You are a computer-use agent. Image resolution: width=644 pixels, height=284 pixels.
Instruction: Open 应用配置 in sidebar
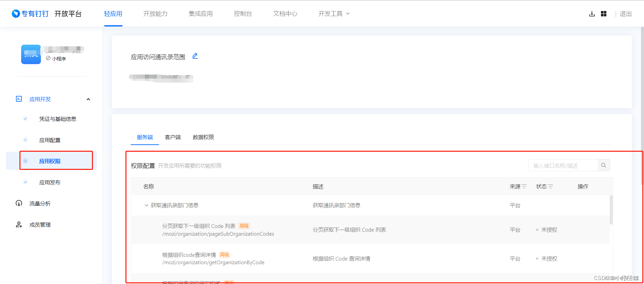coord(50,140)
